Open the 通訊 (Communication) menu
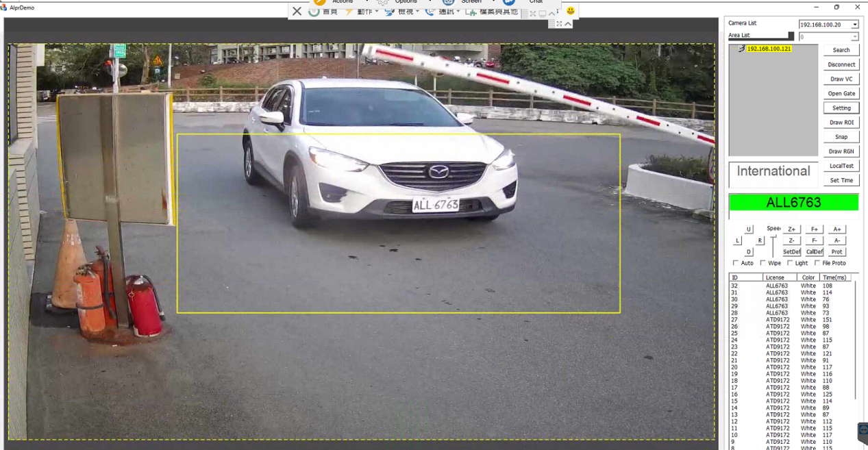 (x=444, y=11)
